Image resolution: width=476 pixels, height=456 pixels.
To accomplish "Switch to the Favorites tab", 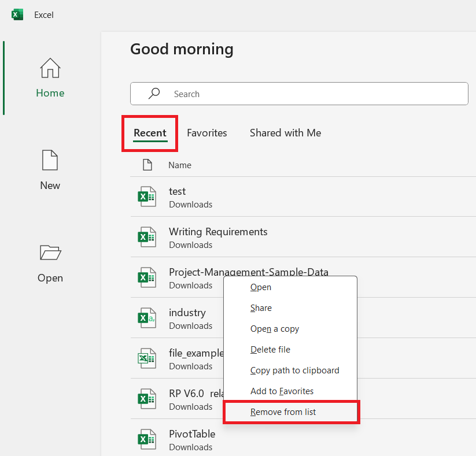I will [206, 133].
